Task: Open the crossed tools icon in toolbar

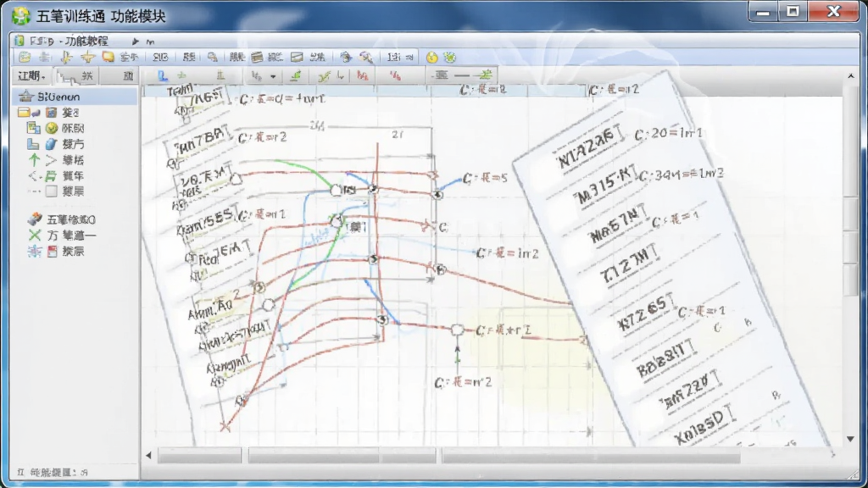Action: click(x=365, y=57)
